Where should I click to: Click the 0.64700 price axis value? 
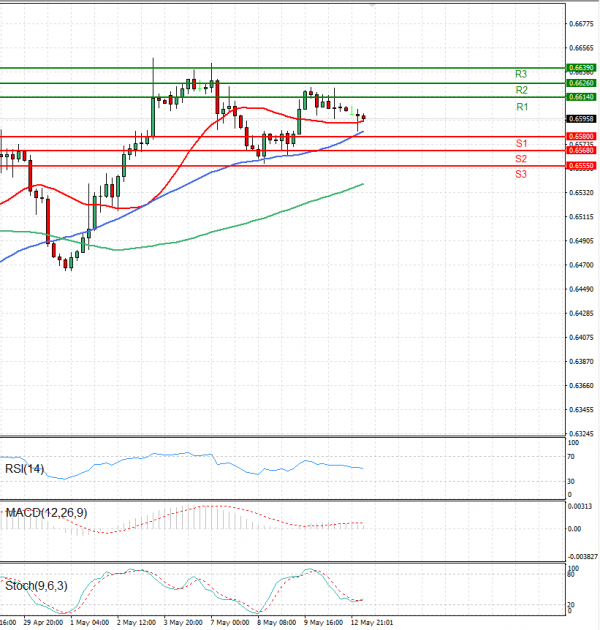pyautogui.click(x=581, y=265)
